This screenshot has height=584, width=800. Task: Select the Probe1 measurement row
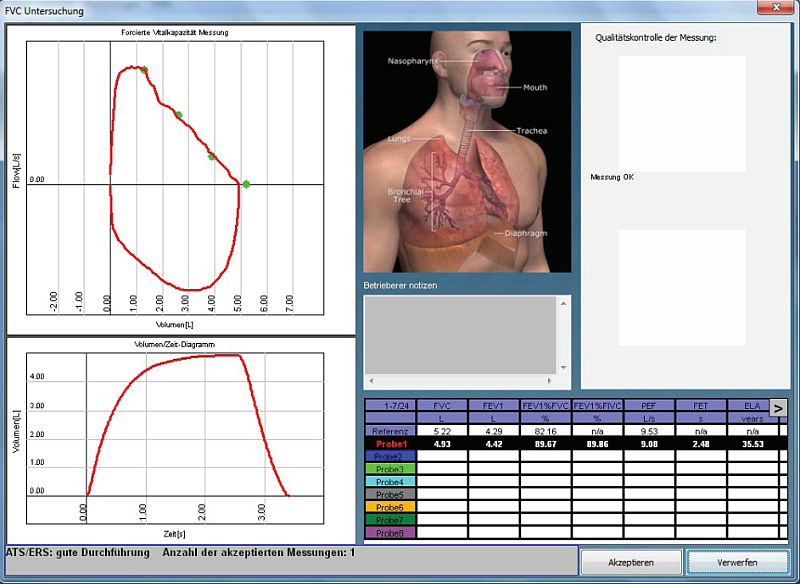(x=390, y=443)
